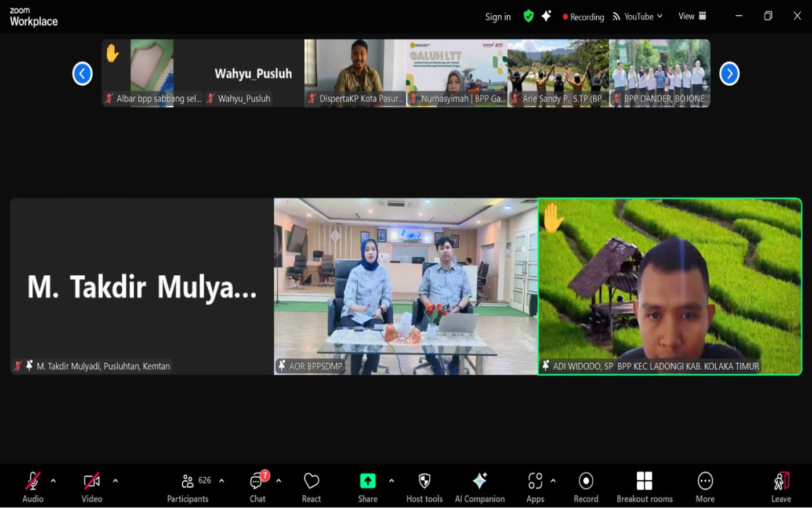Open the View layout menu
812x508 pixels.
point(692,16)
